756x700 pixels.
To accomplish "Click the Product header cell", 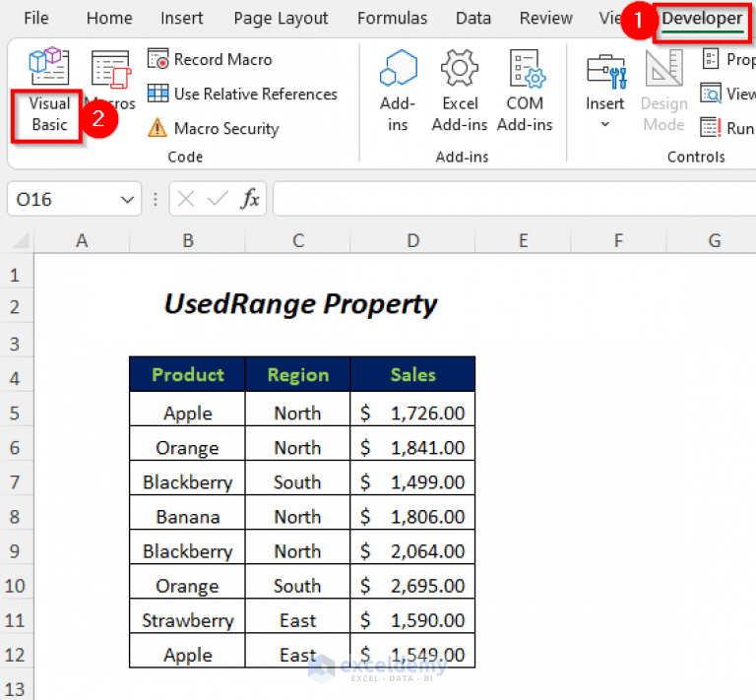I will (x=188, y=374).
